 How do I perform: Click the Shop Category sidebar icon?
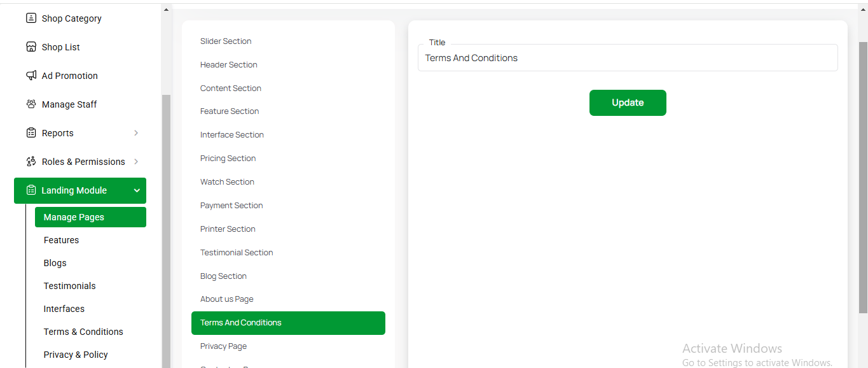click(31, 18)
